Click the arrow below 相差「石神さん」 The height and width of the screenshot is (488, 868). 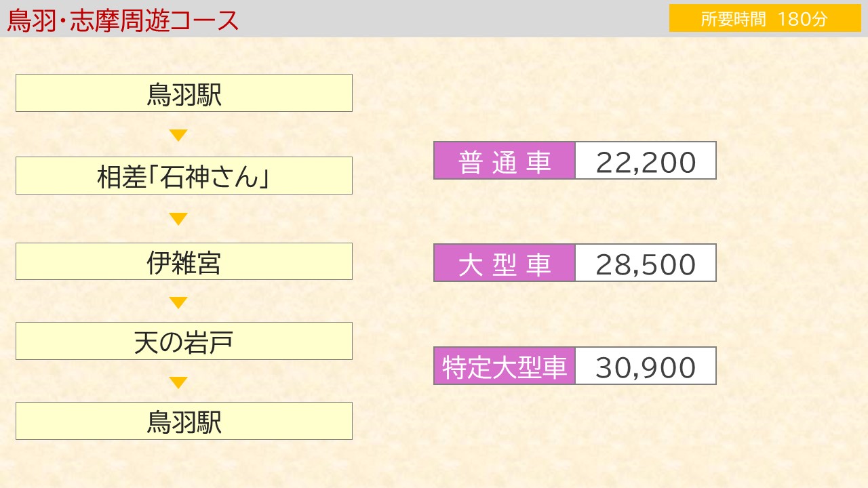click(178, 219)
